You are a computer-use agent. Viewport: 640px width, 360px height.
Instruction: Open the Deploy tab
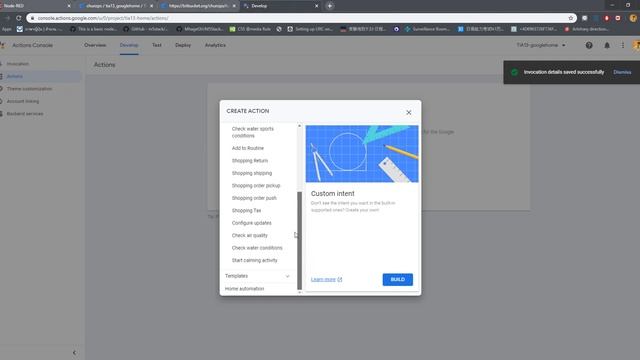pos(183,45)
